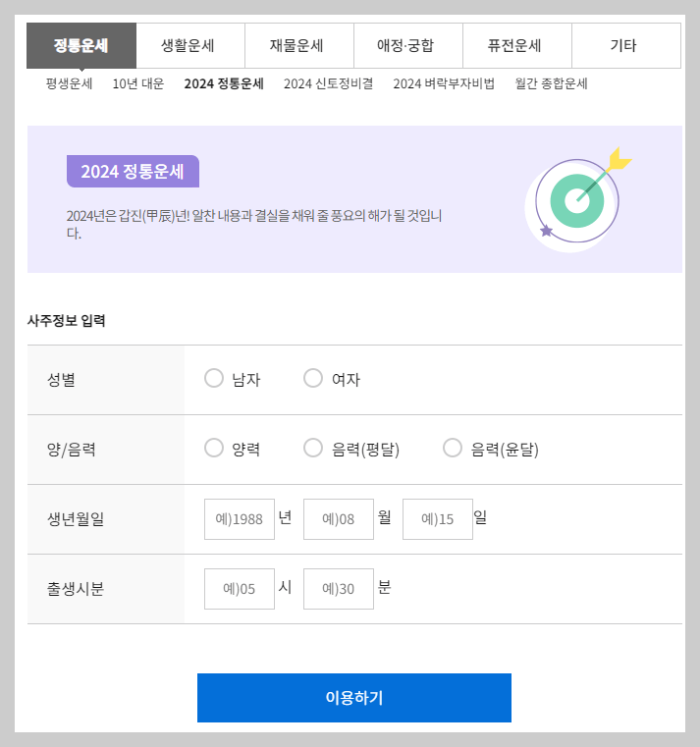700x747 pixels.
Task: Open the 10년 대운 link
Action: (138, 83)
